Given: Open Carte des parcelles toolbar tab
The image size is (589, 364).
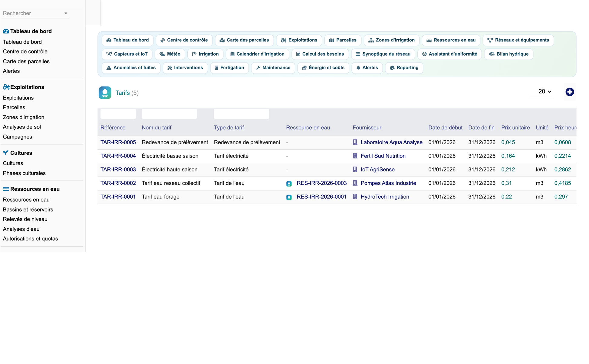Looking at the screenshot, I should tap(244, 40).
